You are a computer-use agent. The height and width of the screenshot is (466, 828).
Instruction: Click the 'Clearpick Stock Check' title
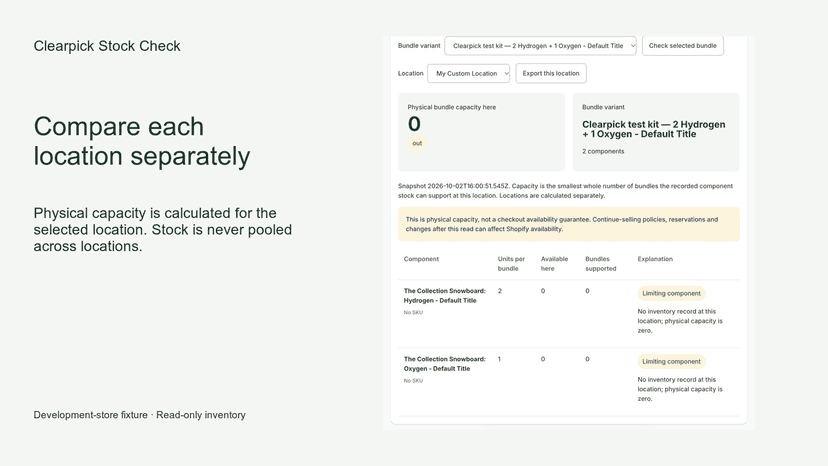(107, 46)
